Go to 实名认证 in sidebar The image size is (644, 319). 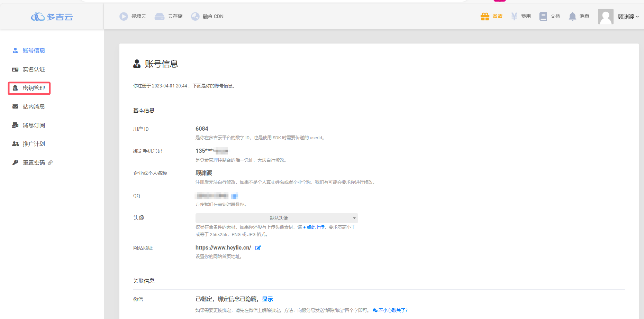coord(34,69)
